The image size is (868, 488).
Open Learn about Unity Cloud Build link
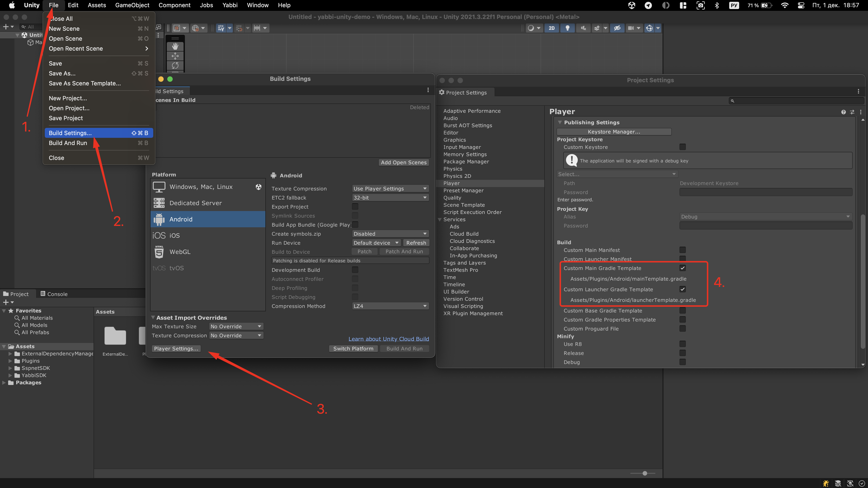pyautogui.click(x=388, y=338)
